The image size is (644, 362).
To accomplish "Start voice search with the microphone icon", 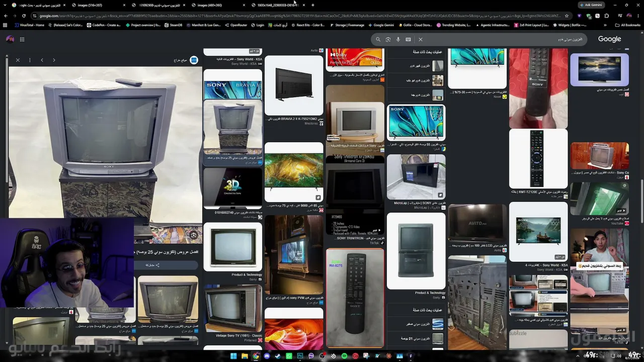I will click(398, 39).
